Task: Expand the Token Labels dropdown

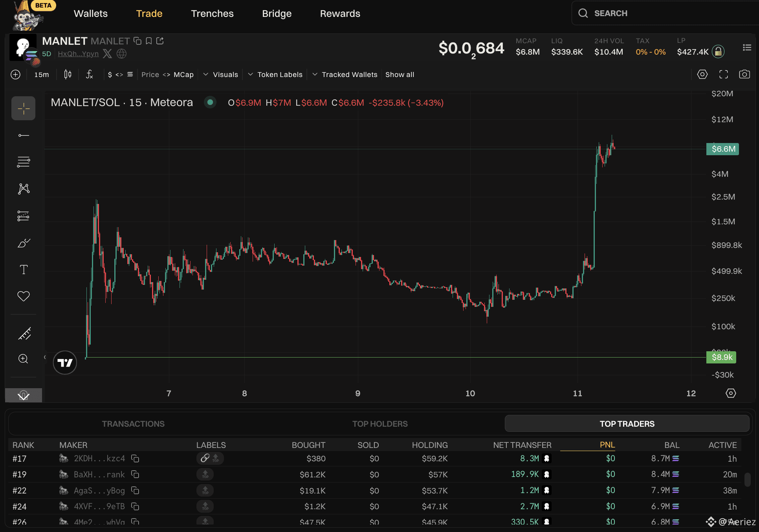Action: coord(275,75)
